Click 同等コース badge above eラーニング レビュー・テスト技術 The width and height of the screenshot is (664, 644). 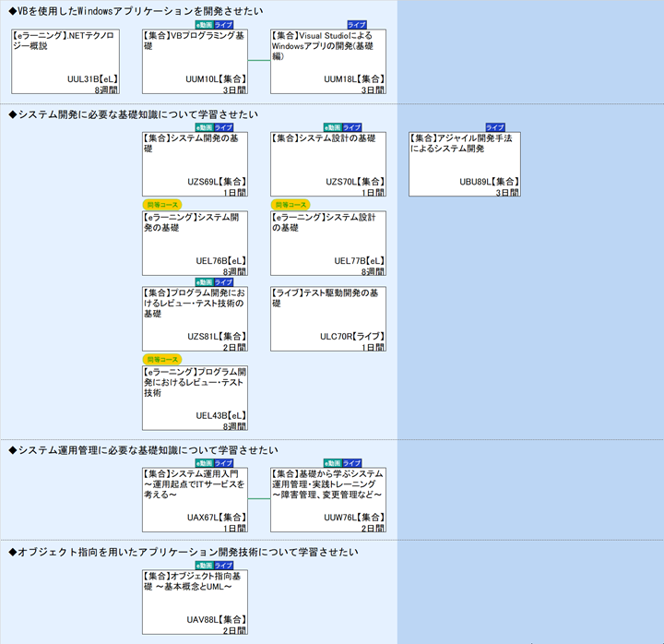coord(162,359)
